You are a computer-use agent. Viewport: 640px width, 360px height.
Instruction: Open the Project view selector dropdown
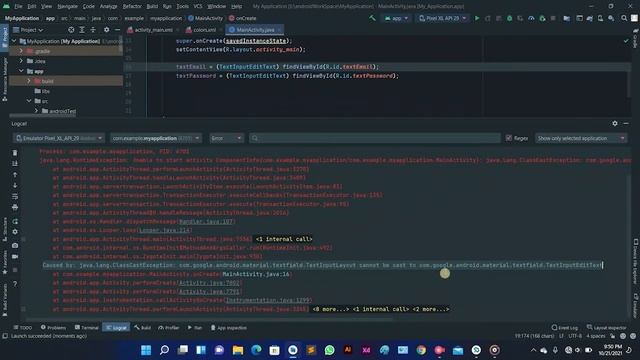tap(28, 30)
